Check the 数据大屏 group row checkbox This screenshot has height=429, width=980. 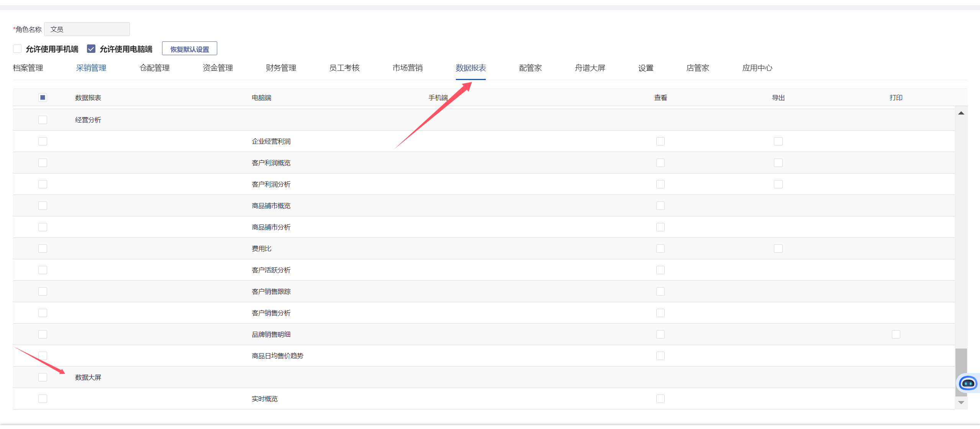click(x=43, y=377)
